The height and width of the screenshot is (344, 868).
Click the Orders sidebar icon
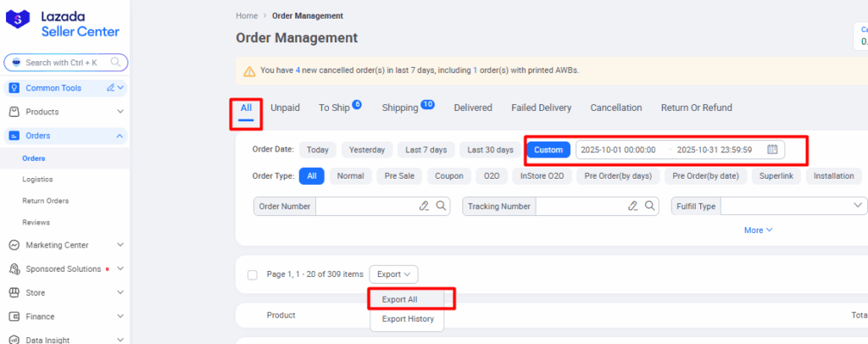(x=14, y=136)
